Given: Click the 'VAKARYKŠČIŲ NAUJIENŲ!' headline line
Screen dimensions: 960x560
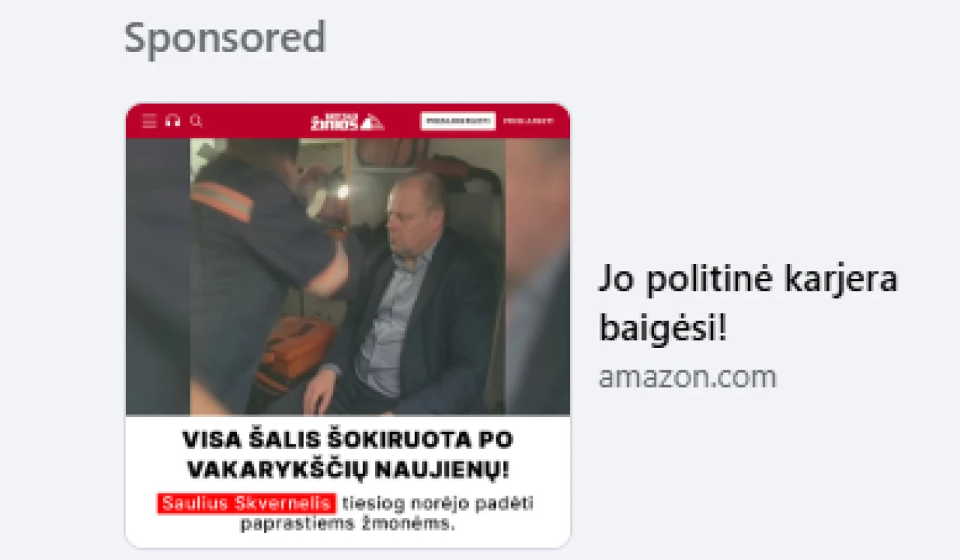Looking at the screenshot, I should pyautogui.click(x=348, y=470).
